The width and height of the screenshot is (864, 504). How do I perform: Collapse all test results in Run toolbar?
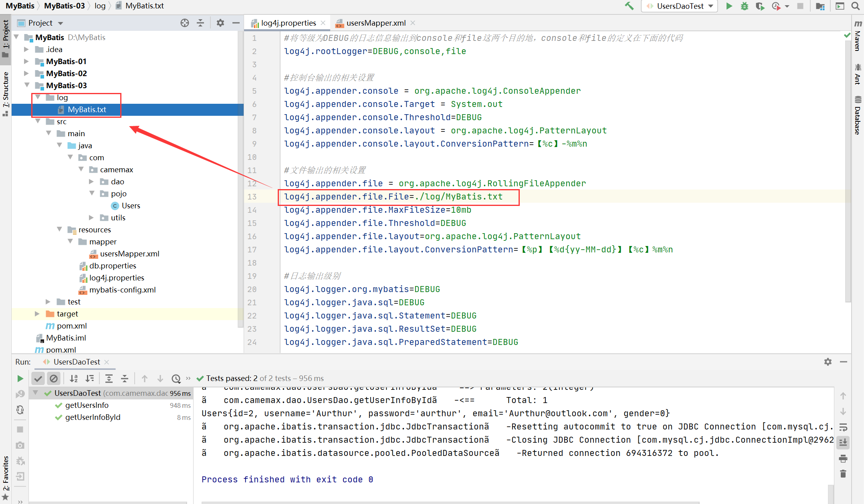pos(125,378)
